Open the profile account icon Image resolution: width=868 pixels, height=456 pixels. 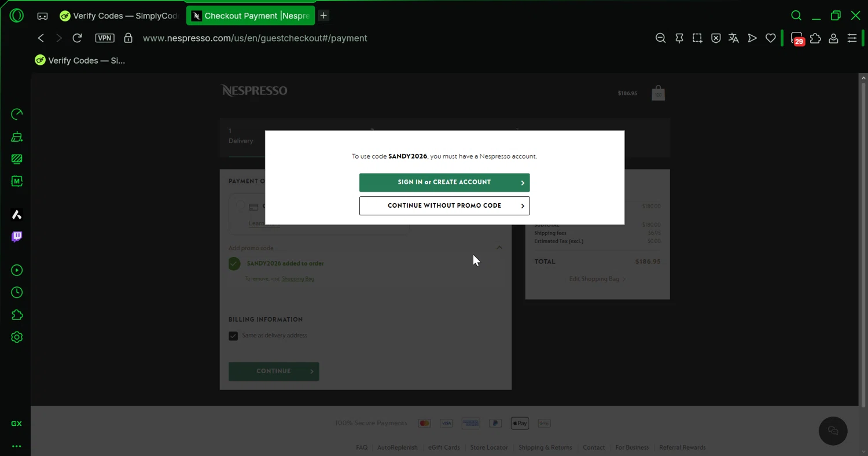tap(833, 38)
